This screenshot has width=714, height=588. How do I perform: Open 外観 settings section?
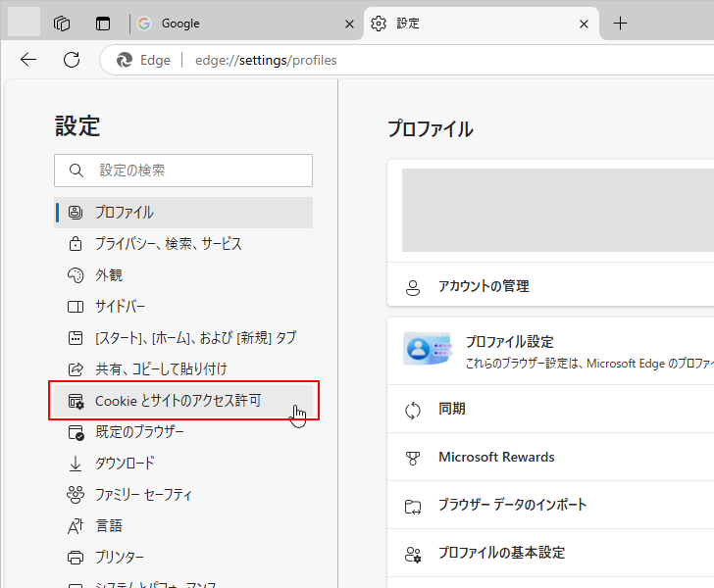[x=183, y=275]
